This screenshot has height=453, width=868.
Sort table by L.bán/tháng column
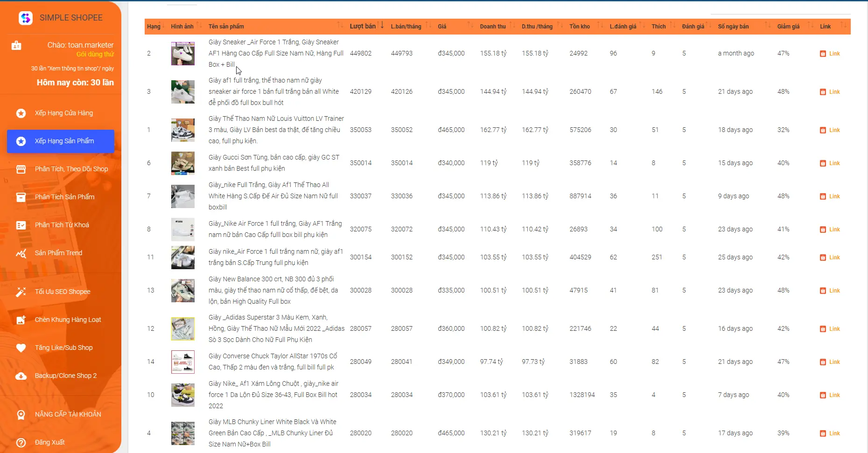pos(411,27)
